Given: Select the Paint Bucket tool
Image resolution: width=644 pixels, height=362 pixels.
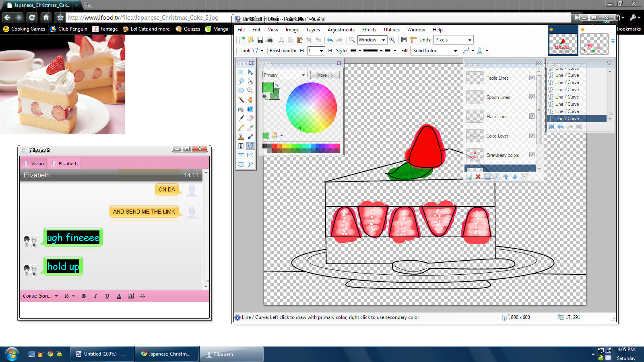Looking at the screenshot, I should (x=241, y=109).
